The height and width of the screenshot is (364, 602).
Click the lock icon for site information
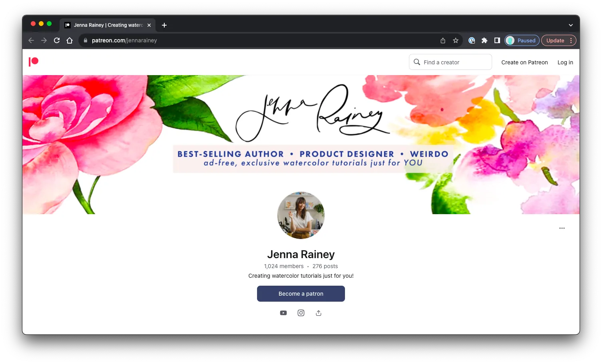(x=86, y=40)
